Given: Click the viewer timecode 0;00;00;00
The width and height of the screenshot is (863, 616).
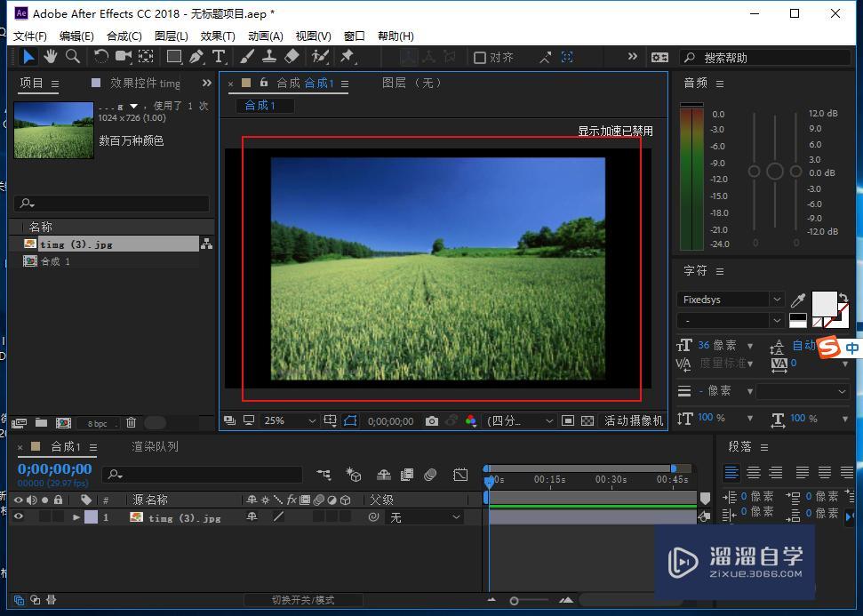Looking at the screenshot, I should (x=391, y=421).
